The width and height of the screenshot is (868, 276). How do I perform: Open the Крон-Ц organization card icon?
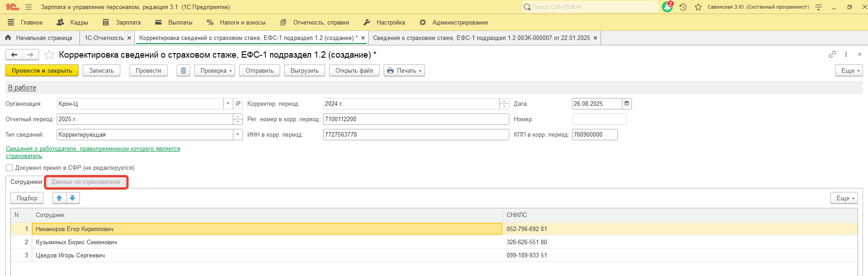point(238,104)
